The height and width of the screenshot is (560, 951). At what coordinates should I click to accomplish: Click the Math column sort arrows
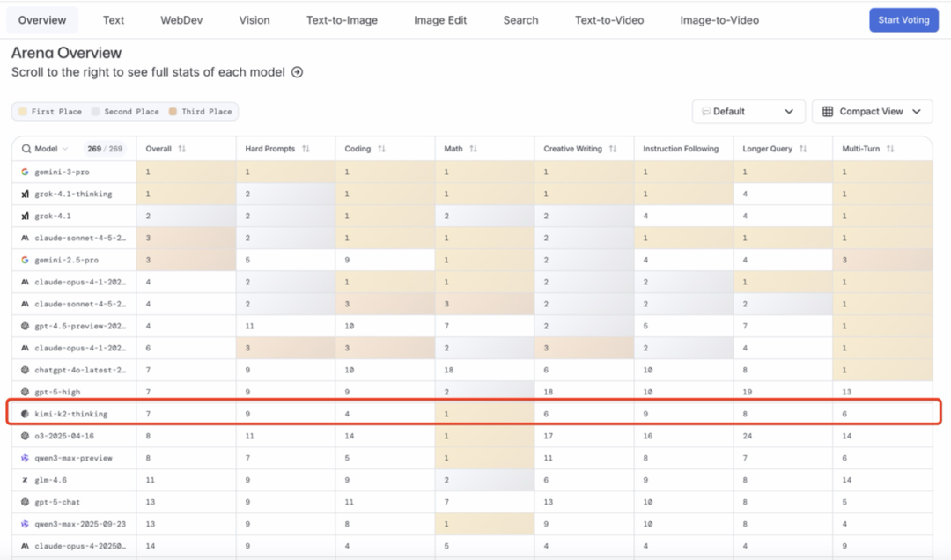(x=473, y=149)
